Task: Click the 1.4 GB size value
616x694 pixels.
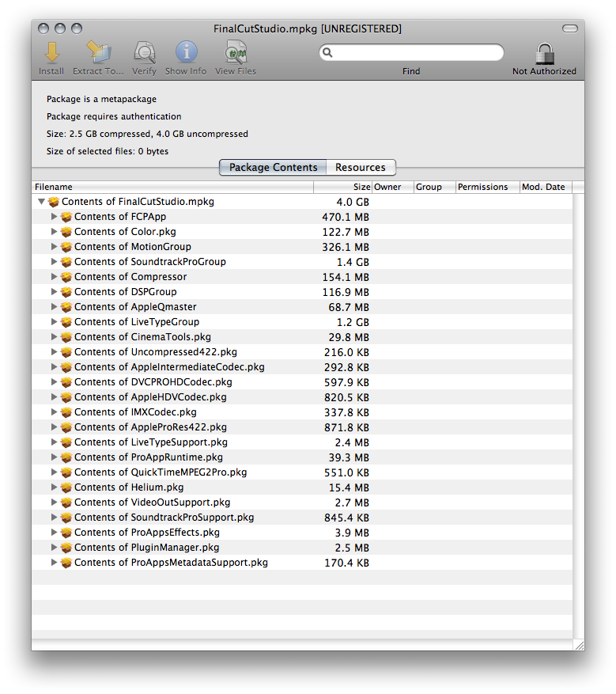Action: [353, 263]
